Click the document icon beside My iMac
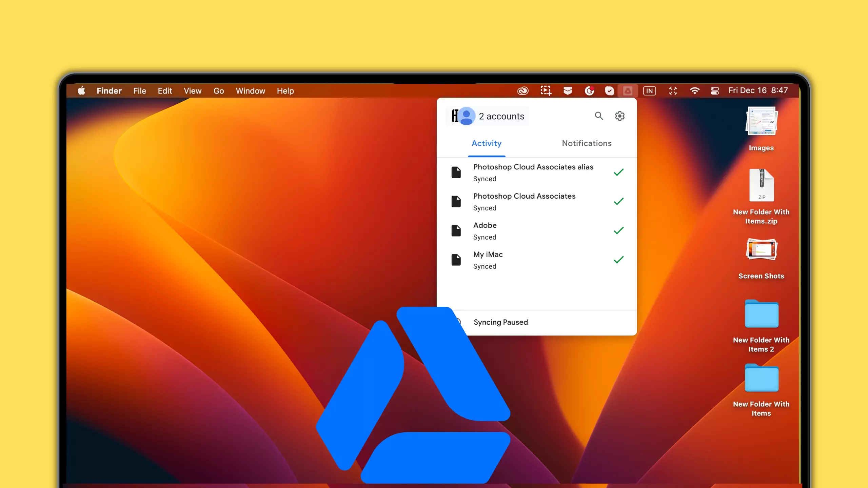868x488 pixels. 456,260
